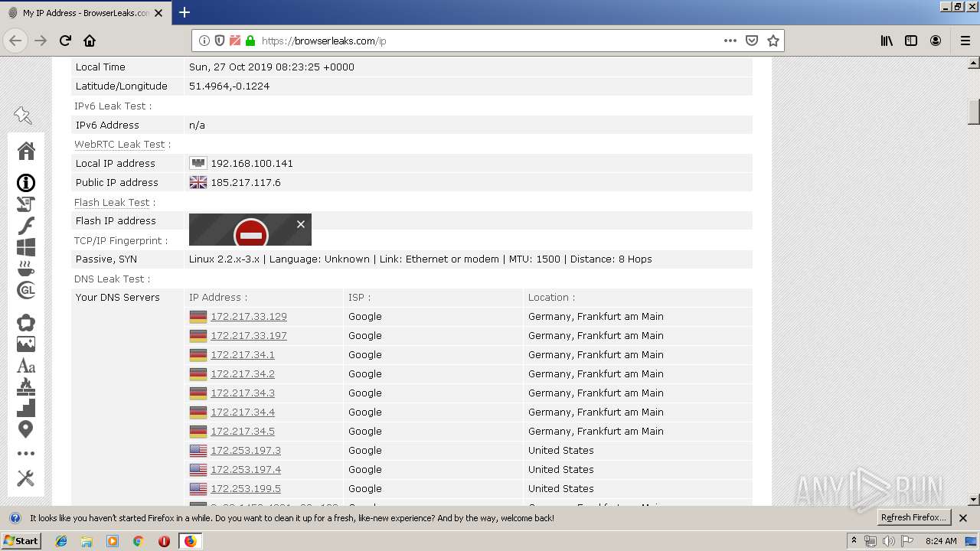Open the wrench and screwdriver settings icon
The image size is (980, 551).
pyautogui.click(x=26, y=478)
